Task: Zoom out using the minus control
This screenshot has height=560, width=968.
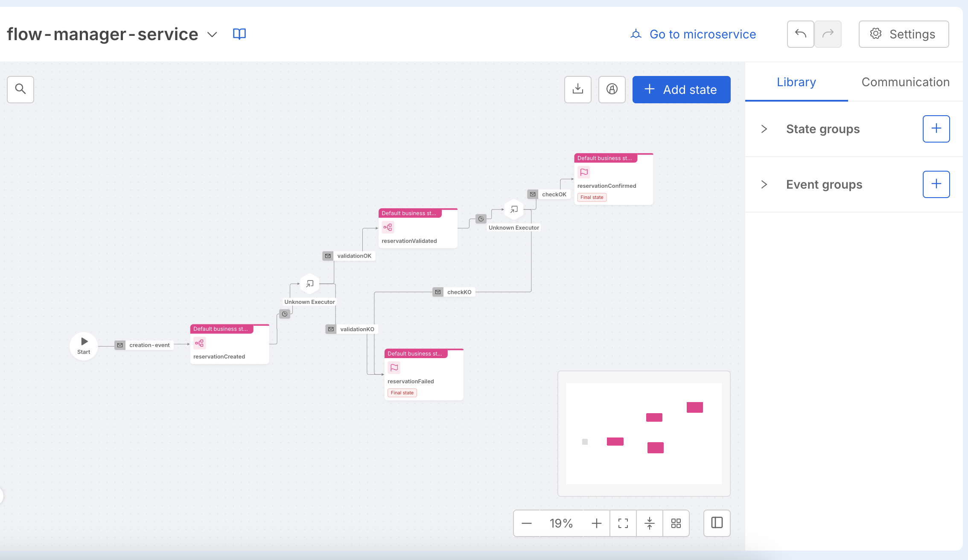Action: [527, 523]
